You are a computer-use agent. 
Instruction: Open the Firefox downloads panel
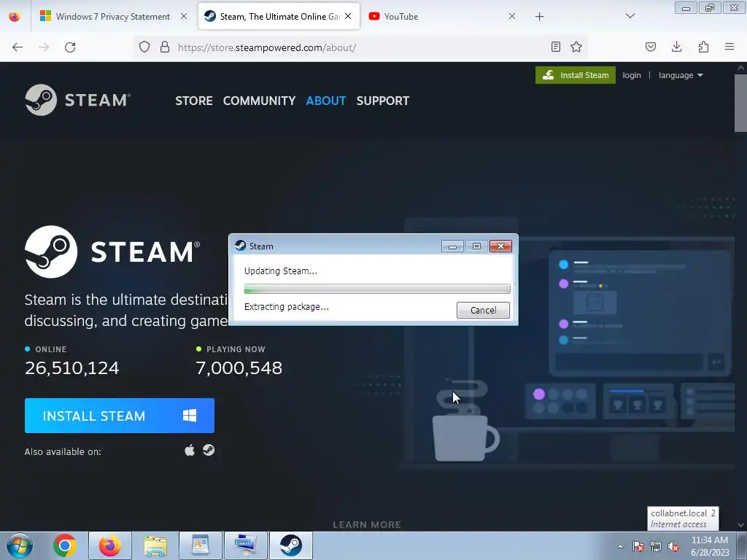(676, 47)
